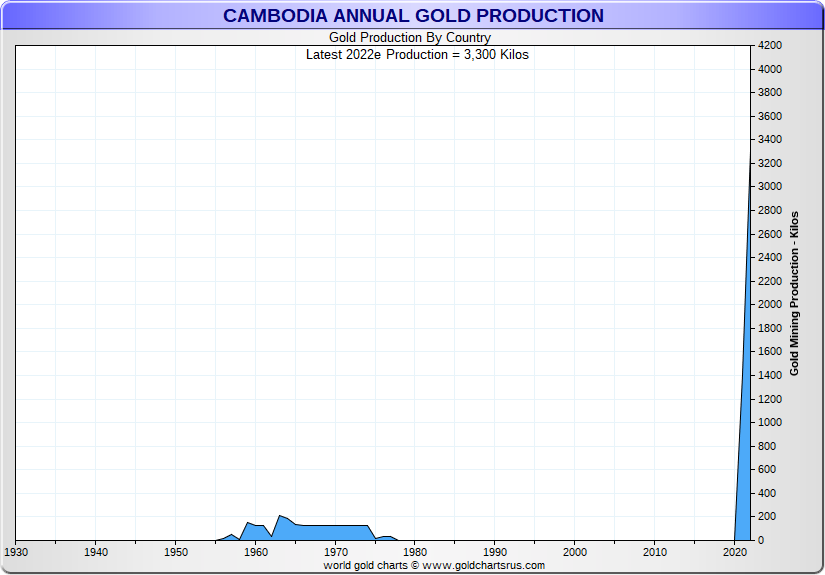Click the 1930 x-axis label

tap(16, 552)
